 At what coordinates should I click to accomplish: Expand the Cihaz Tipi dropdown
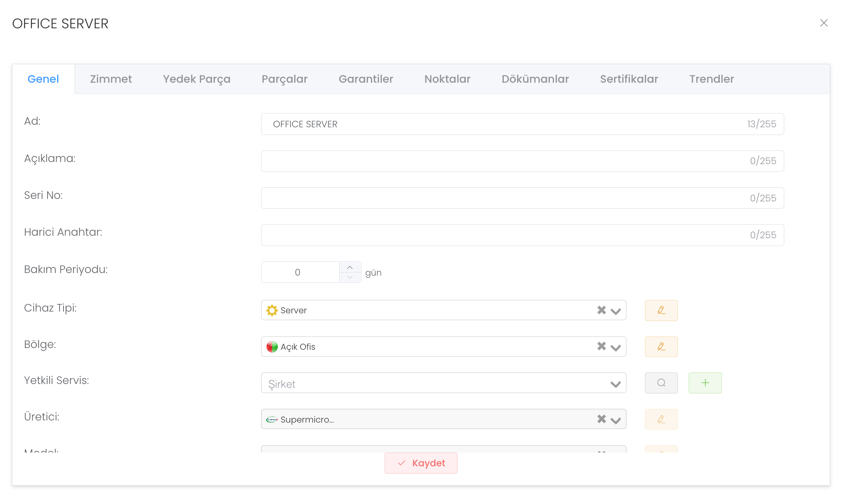coord(616,311)
